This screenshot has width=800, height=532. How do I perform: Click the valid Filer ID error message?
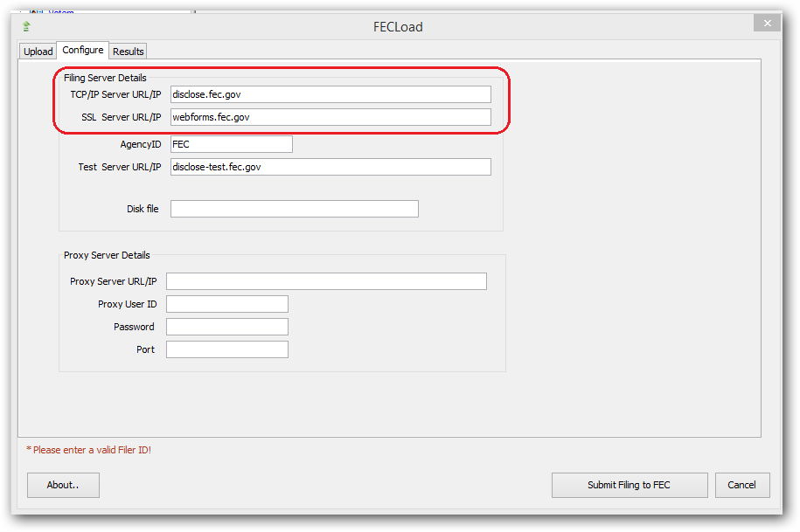[x=89, y=450]
